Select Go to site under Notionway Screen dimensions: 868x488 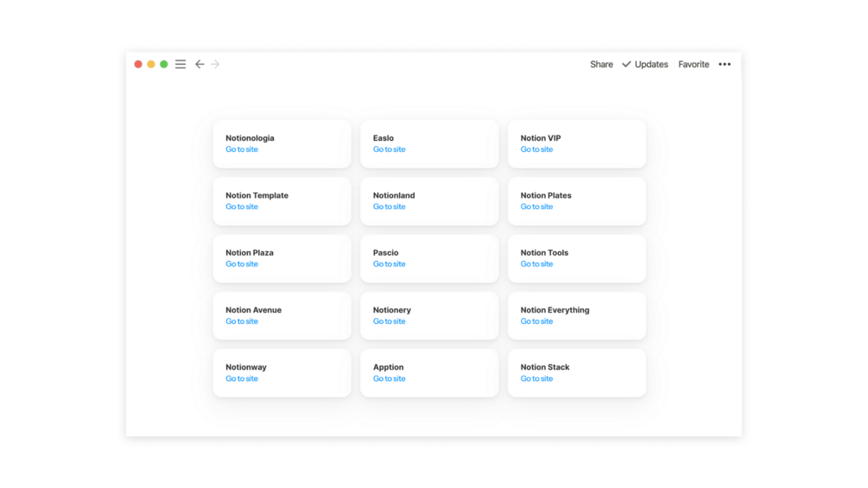tap(241, 378)
